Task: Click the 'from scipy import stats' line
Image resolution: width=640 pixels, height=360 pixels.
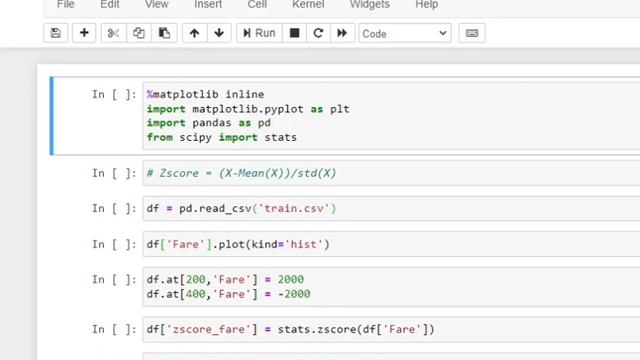Action: click(222, 137)
